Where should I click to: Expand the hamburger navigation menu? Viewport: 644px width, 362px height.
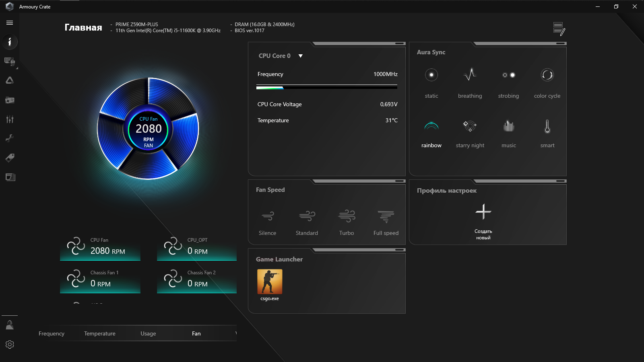point(10,23)
